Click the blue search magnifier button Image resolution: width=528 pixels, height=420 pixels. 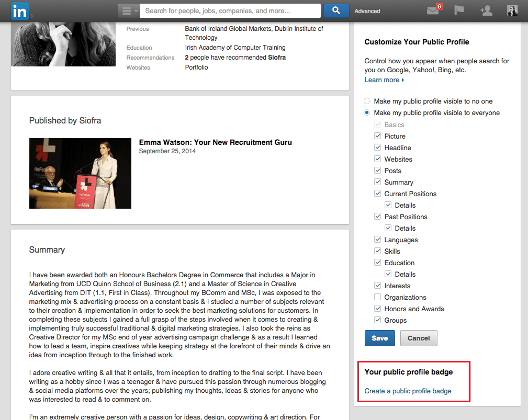pyautogui.click(x=336, y=10)
